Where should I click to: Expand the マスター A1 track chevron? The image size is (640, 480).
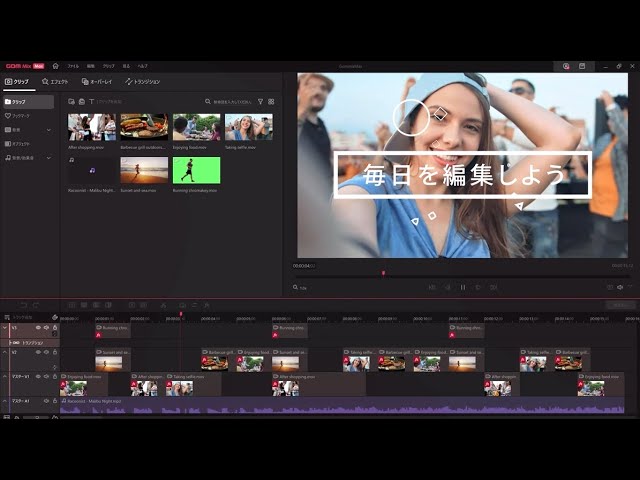[x=5, y=401]
